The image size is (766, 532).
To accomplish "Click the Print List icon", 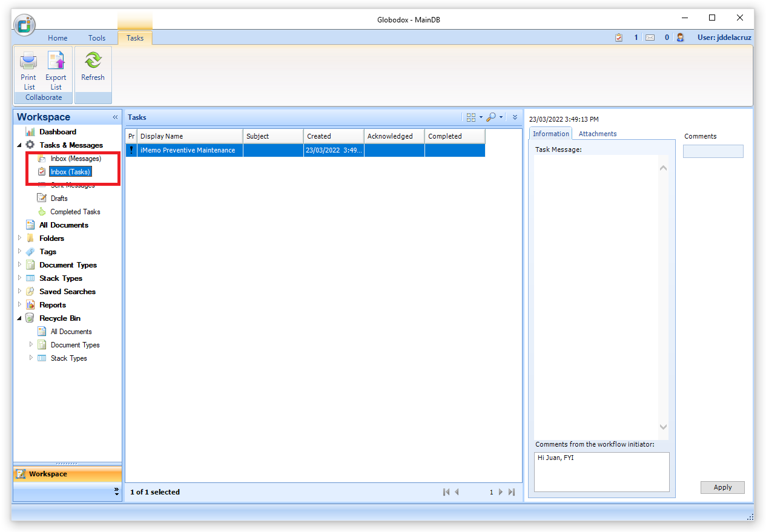I will [28, 61].
